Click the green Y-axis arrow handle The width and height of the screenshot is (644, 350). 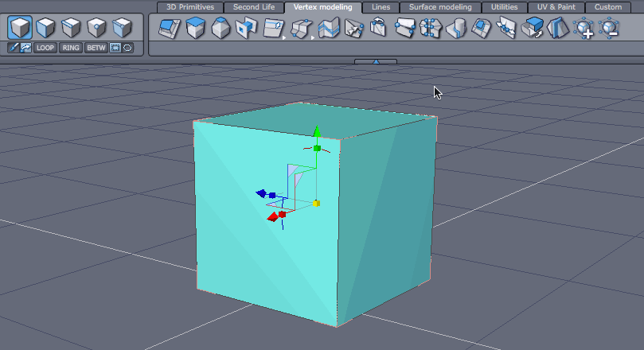point(317,131)
